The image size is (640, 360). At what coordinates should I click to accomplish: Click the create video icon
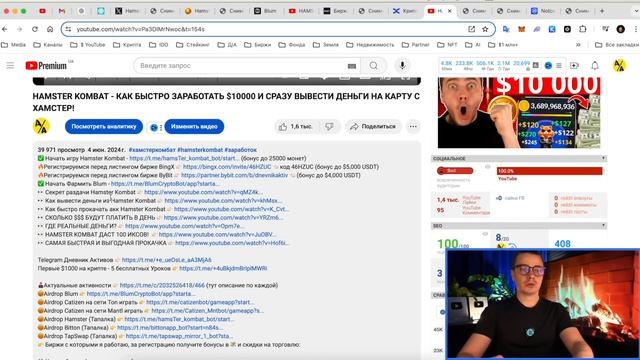click(x=574, y=65)
